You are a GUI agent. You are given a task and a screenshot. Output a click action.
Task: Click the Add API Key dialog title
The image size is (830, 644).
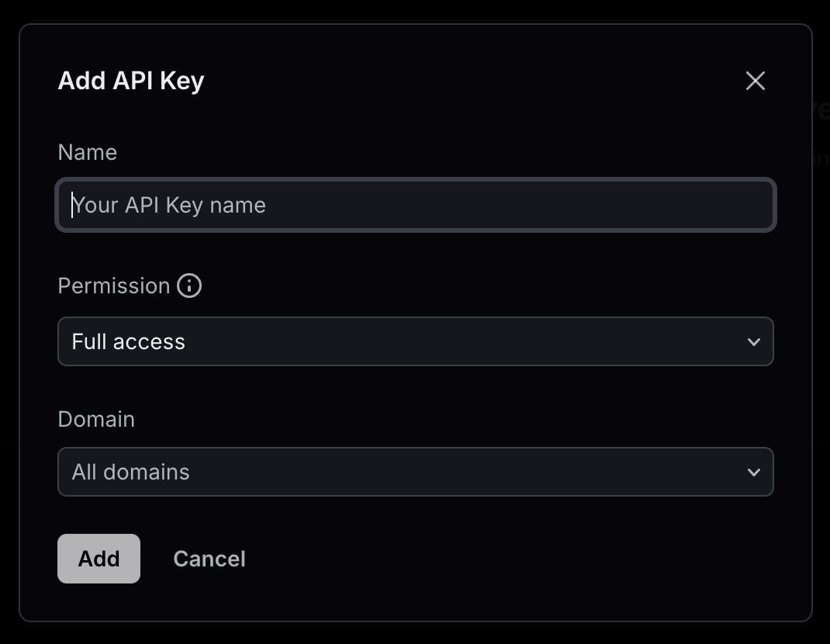coord(131,81)
